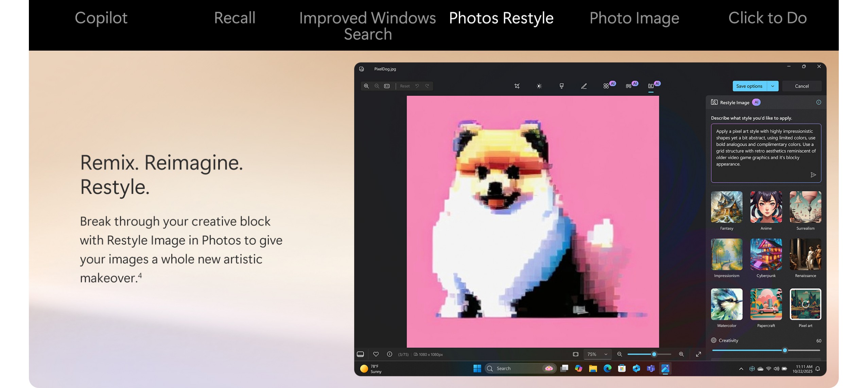Click the zoom out icon beside zoom slider
The image size is (868, 388).
[x=620, y=354]
